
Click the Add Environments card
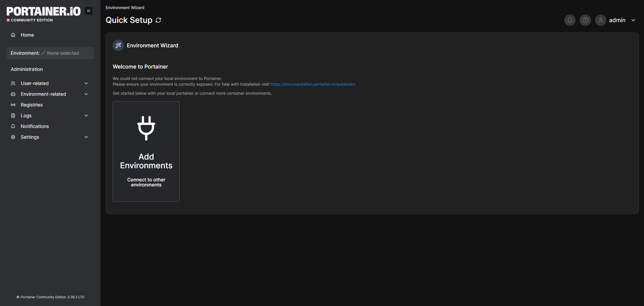pos(146,151)
